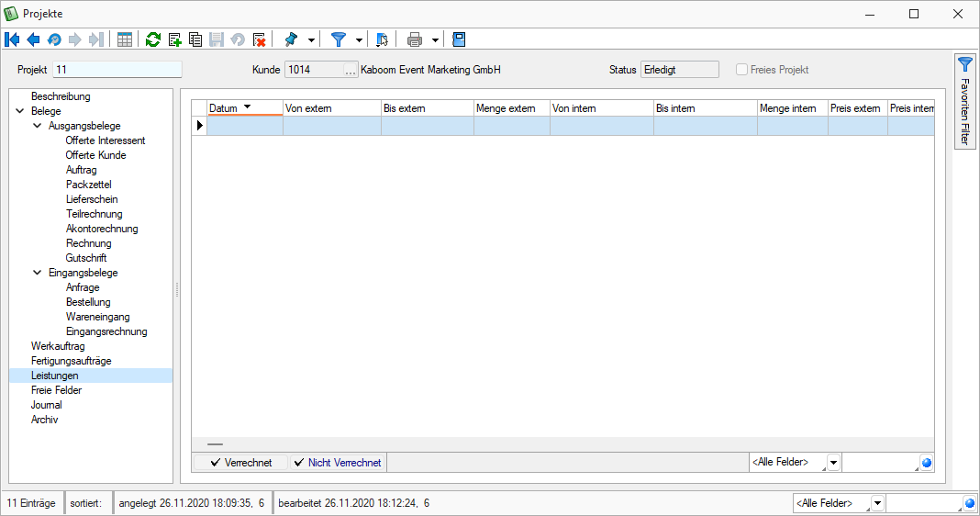Screen dimensions: 980x516
Task: Select Offerte Kunde
Action: pyautogui.click(x=95, y=155)
